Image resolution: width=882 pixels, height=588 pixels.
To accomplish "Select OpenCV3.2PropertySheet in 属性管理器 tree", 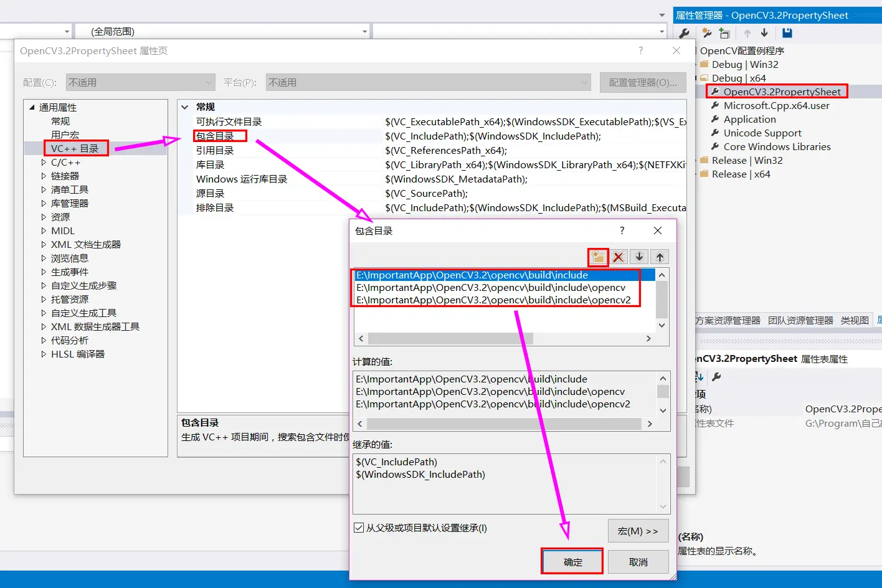I will (782, 92).
